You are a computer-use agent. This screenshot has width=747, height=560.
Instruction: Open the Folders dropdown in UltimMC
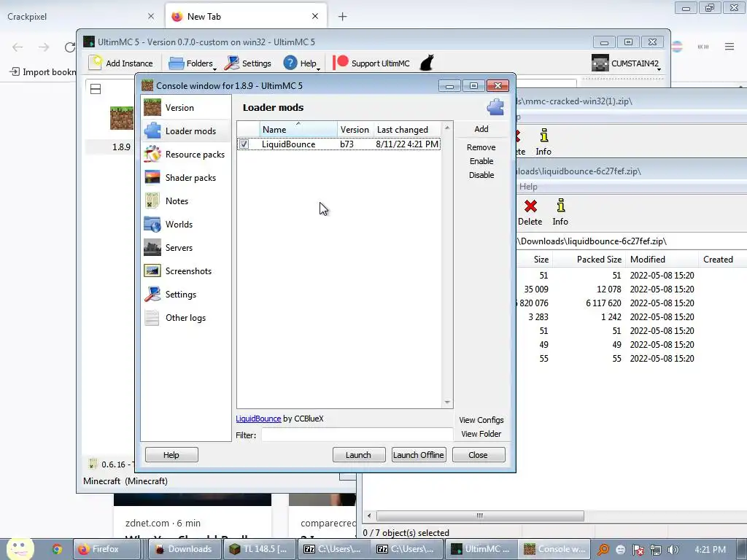point(193,63)
